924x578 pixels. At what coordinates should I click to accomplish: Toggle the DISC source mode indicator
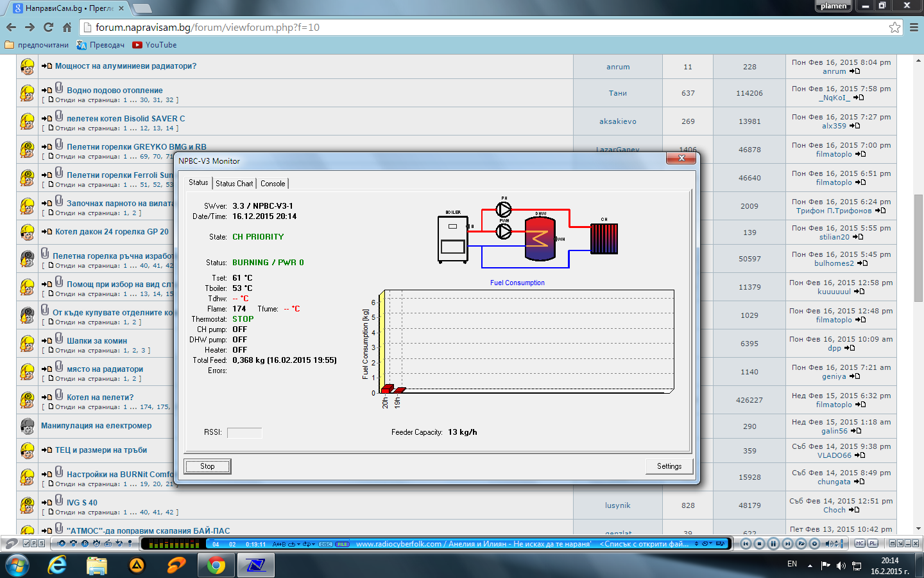point(325,544)
